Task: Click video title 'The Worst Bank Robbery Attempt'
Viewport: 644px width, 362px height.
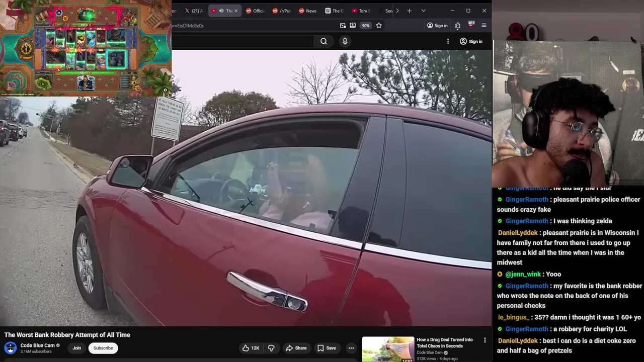Action: tap(67, 335)
